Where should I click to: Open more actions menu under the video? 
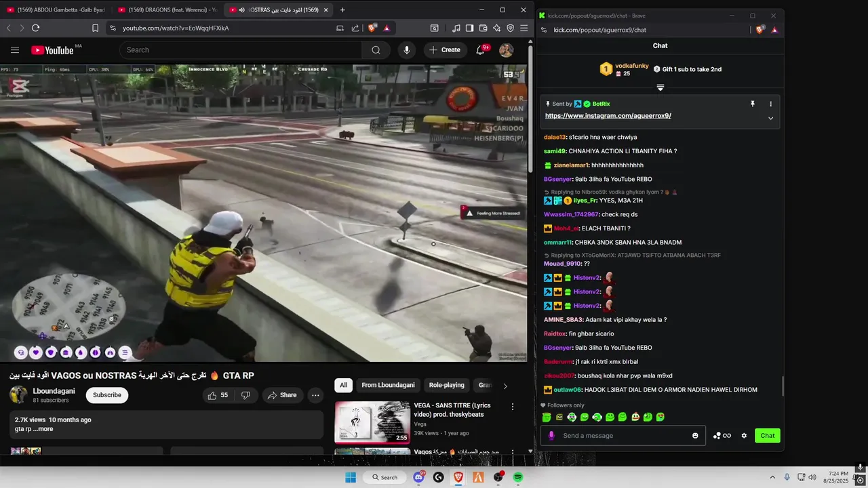click(x=315, y=395)
